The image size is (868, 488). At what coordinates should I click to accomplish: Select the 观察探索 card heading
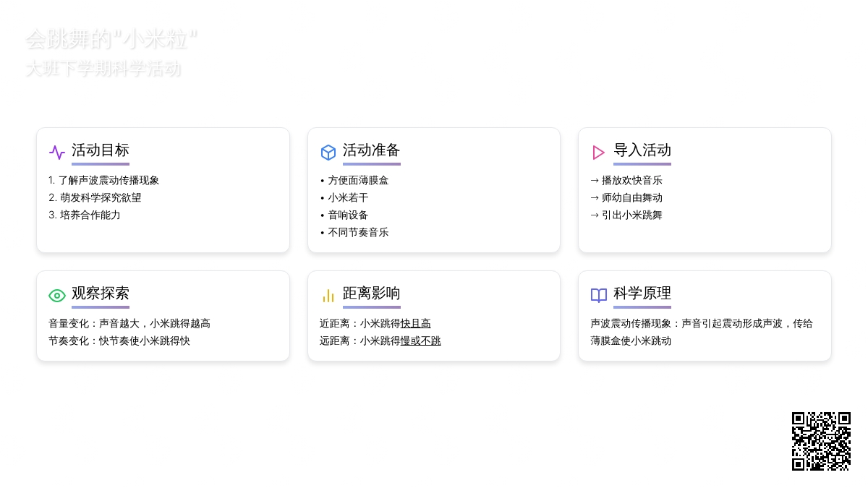click(x=100, y=294)
